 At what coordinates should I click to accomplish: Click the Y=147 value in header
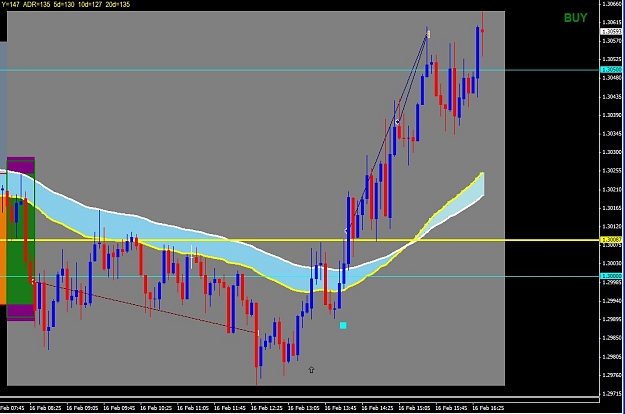click(11, 5)
